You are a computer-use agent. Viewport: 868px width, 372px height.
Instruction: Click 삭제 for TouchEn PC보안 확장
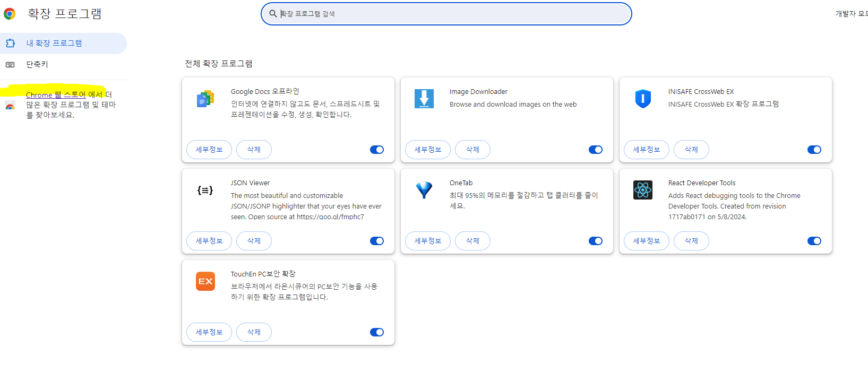point(254,332)
